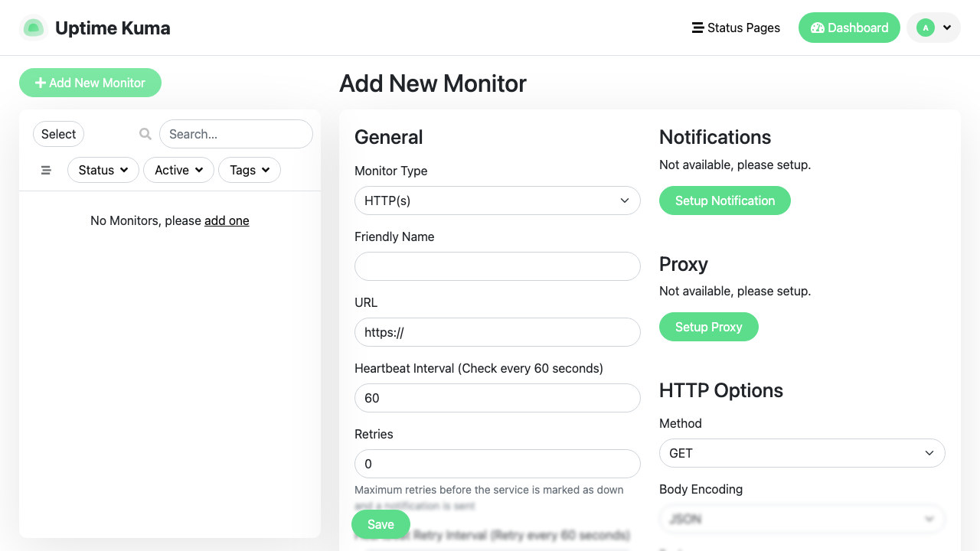Open the Status filter dropdown
Viewport: 980px width, 551px height.
point(103,170)
